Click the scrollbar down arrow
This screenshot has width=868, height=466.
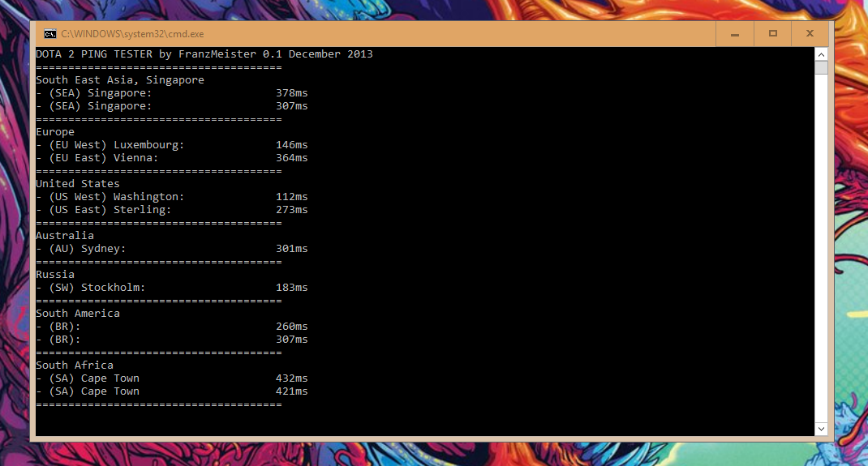pyautogui.click(x=821, y=429)
